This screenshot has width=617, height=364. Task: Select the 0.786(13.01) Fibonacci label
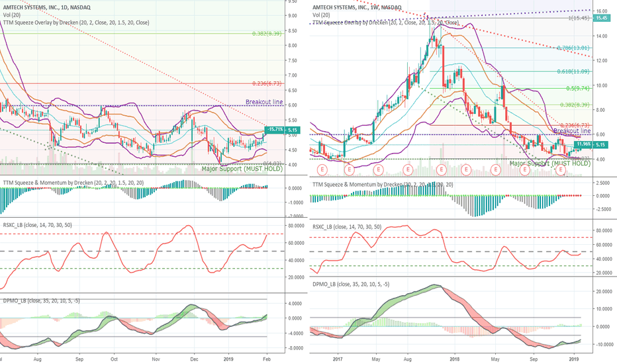click(573, 48)
